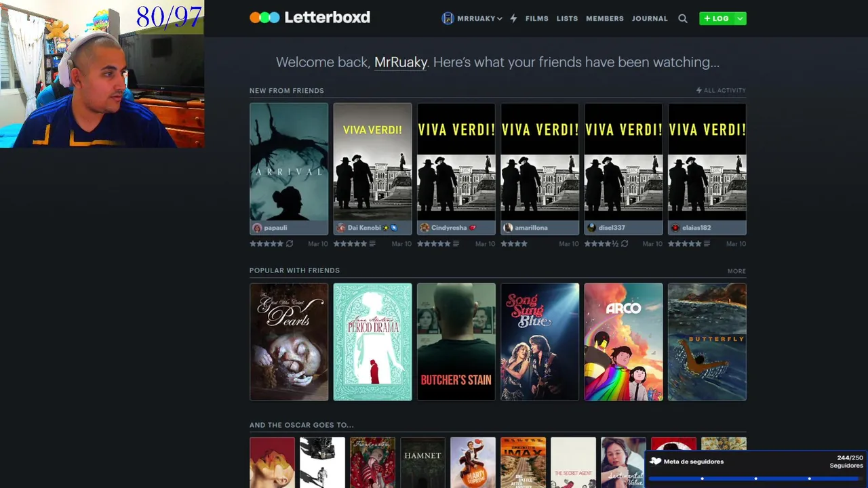Expand the arrow next to LOG
Screen dimensions: 868x488
tap(740, 18)
